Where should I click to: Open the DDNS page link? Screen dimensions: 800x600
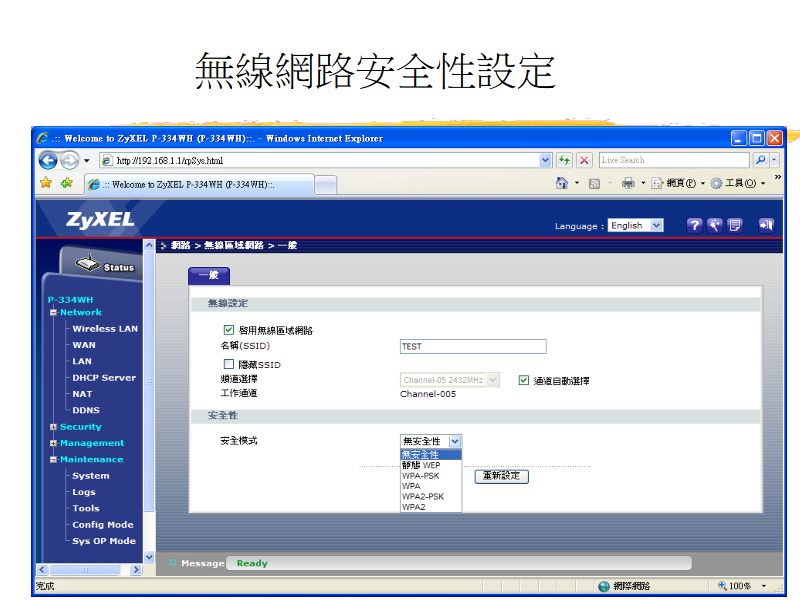coord(86,410)
